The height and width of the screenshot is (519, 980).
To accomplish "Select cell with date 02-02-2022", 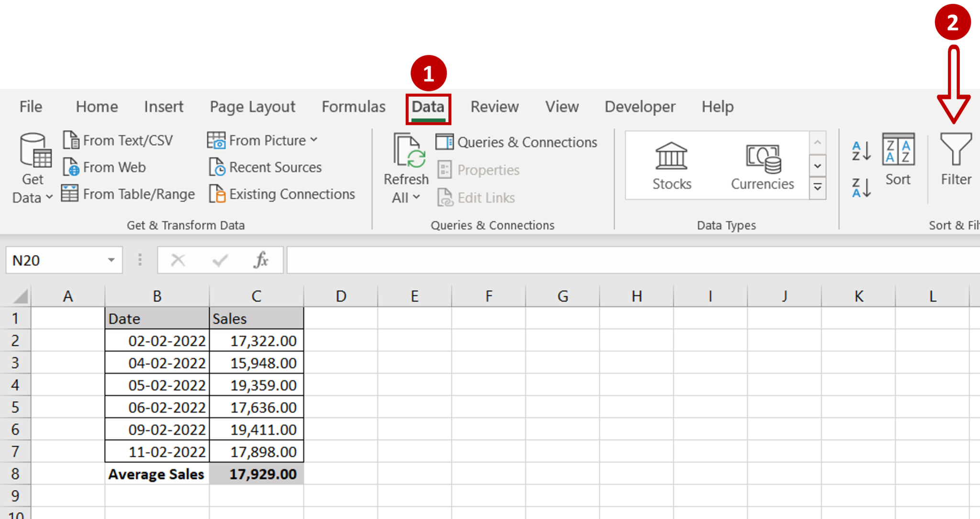I will click(157, 340).
